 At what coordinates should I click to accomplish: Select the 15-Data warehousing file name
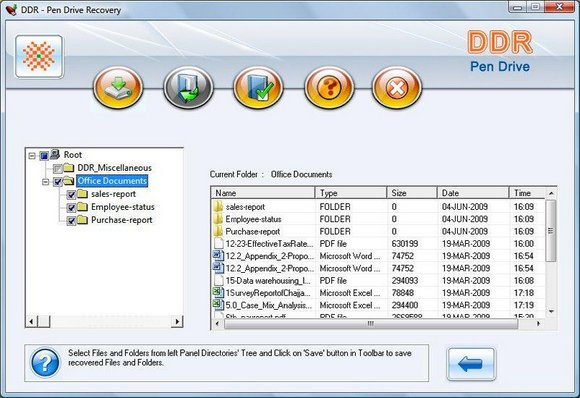pyautogui.click(x=268, y=281)
